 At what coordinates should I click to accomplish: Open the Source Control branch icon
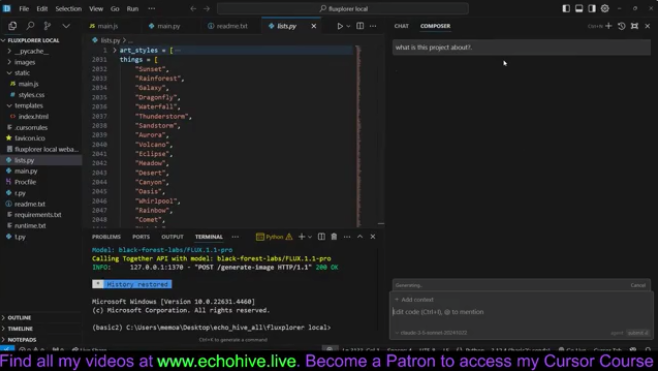point(47,26)
